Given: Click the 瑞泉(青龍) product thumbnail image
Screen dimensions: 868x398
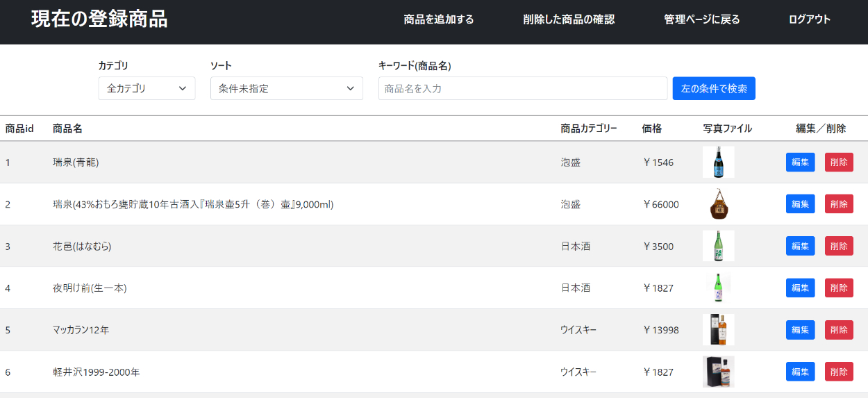Looking at the screenshot, I should click(x=718, y=163).
